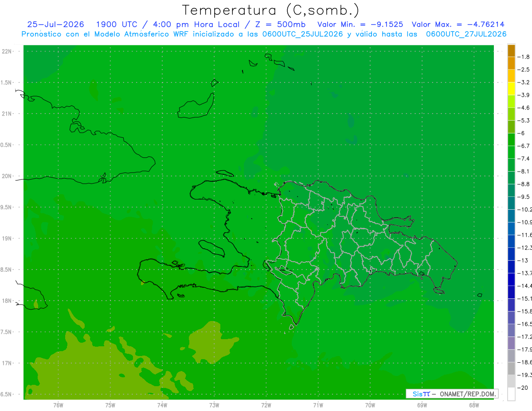Pick the swatch between -1.8 and -2.5
Screen dimensions: 532x411
511,63
